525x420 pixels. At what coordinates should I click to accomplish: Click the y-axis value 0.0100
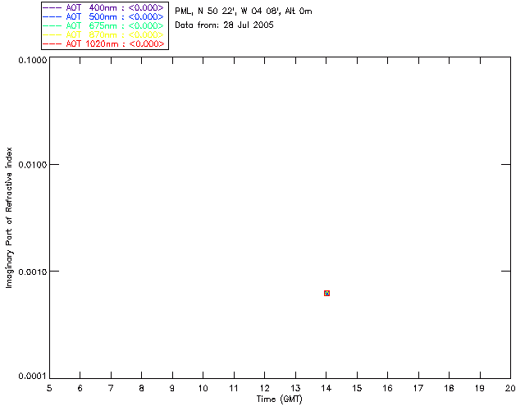[33, 165]
